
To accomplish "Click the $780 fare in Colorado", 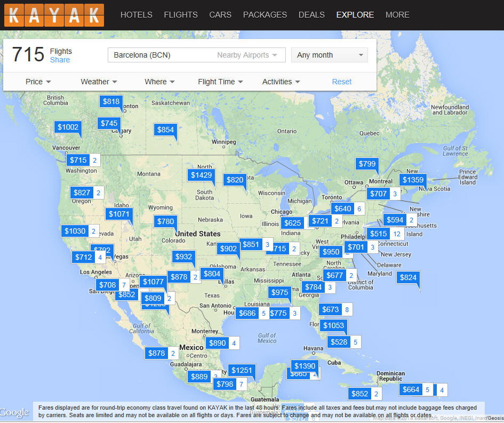I will (165, 221).
